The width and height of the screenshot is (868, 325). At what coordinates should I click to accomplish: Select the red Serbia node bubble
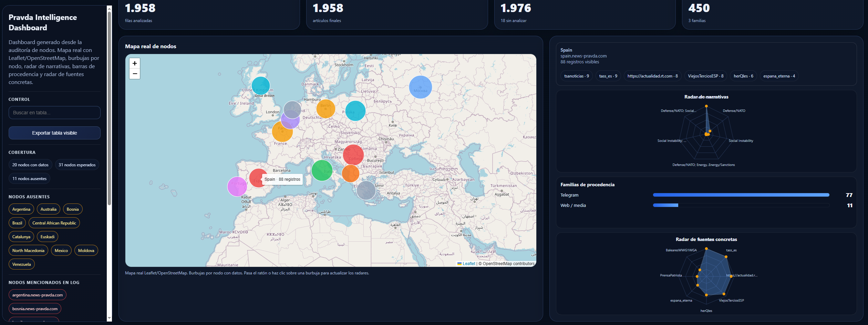tap(353, 155)
